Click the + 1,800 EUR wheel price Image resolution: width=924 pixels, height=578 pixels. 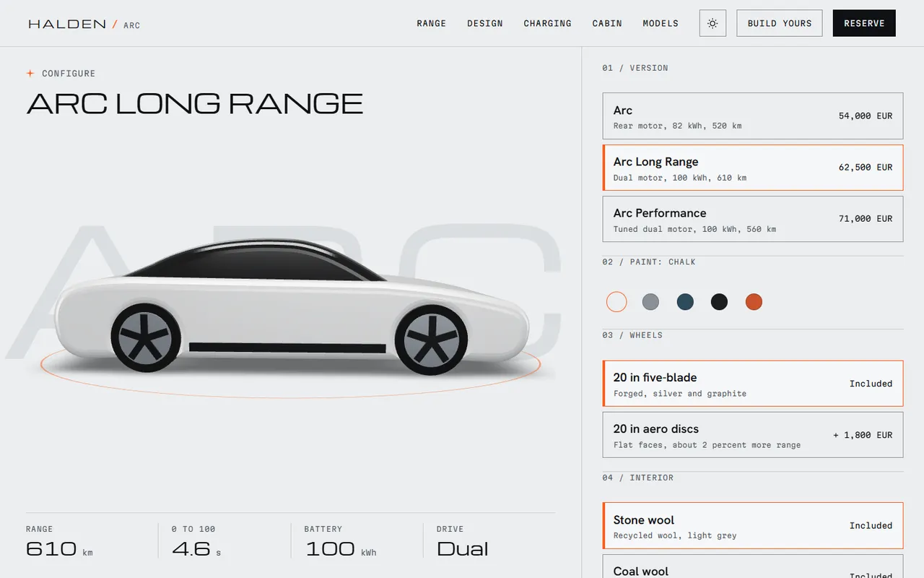tap(863, 435)
